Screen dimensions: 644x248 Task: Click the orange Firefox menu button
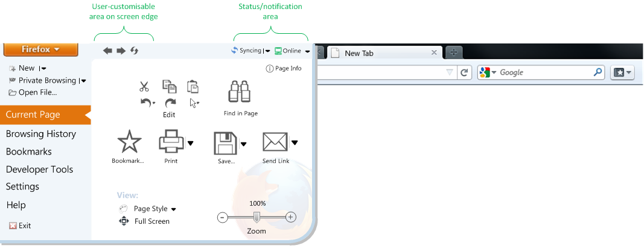[40, 49]
